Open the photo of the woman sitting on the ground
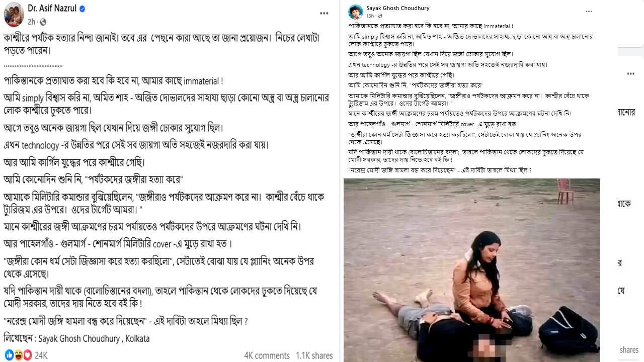The width and height of the screenshot is (644, 362). click(472, 270)
